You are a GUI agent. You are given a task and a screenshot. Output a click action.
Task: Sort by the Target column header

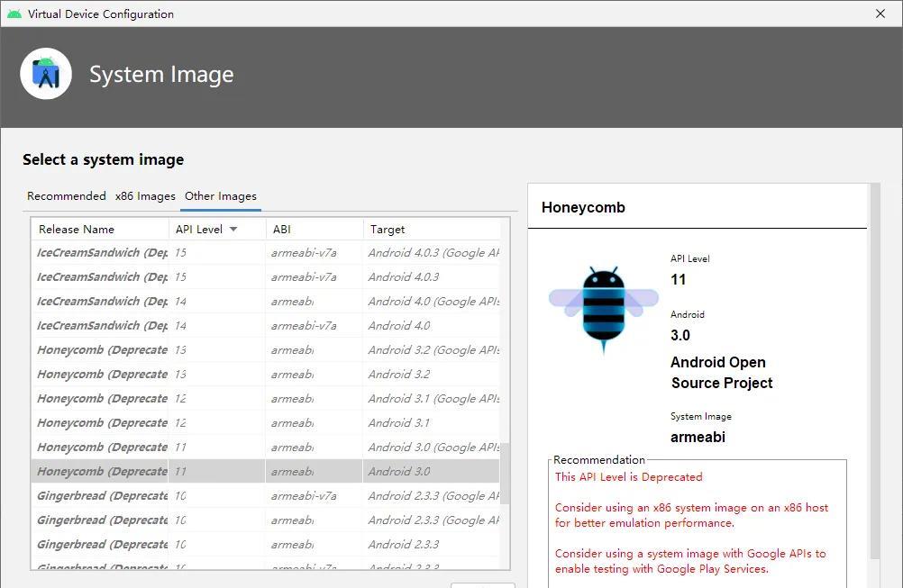tap(432, 229)
